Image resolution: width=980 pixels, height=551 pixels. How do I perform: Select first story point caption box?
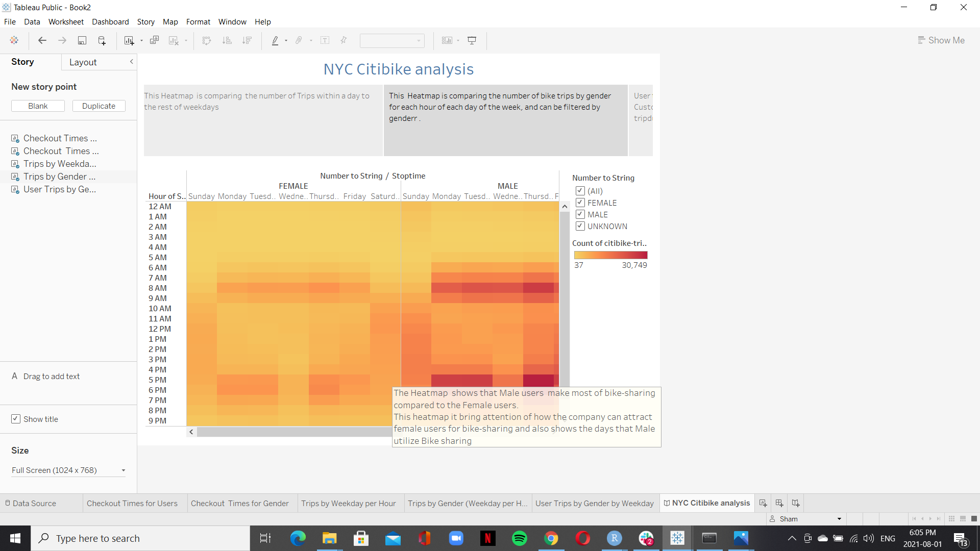click(263, 120)
